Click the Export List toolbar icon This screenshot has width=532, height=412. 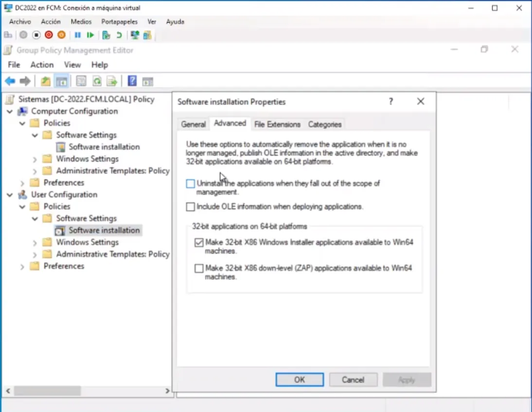pos(112,81)
